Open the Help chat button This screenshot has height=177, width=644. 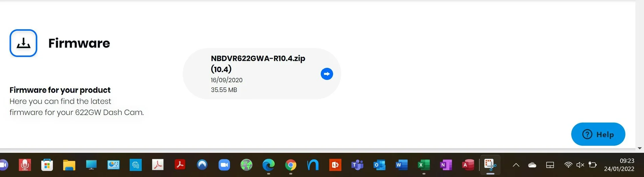(x=598, y=134)
